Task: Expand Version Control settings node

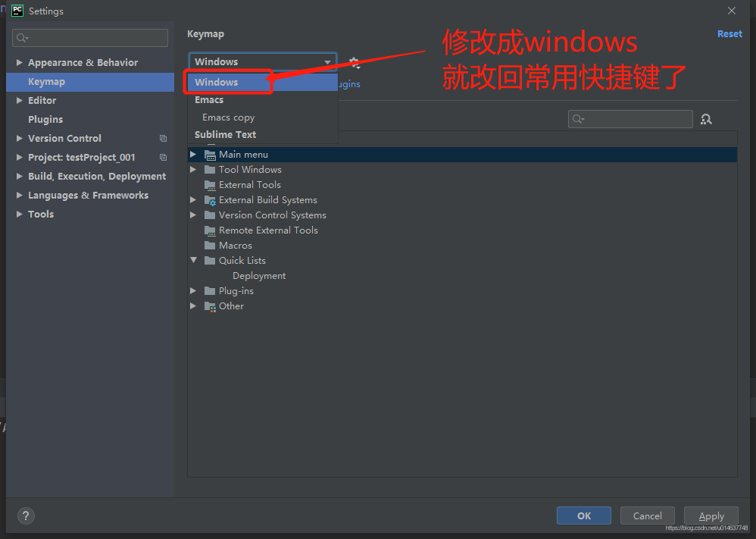Action: point(19,138)
